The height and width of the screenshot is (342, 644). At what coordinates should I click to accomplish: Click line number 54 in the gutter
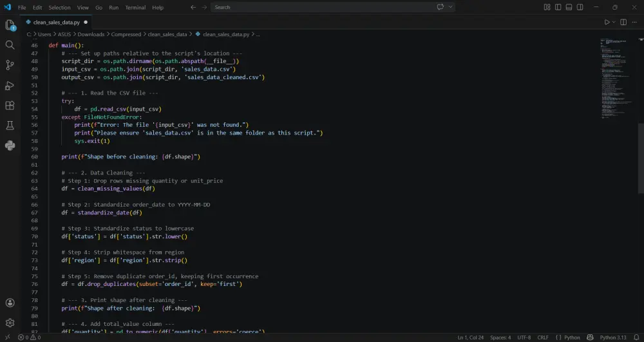34,109
